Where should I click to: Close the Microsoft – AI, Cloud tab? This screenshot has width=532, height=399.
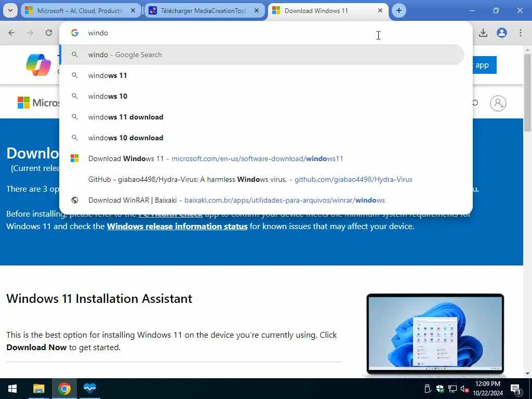click(x=133, y=11)
